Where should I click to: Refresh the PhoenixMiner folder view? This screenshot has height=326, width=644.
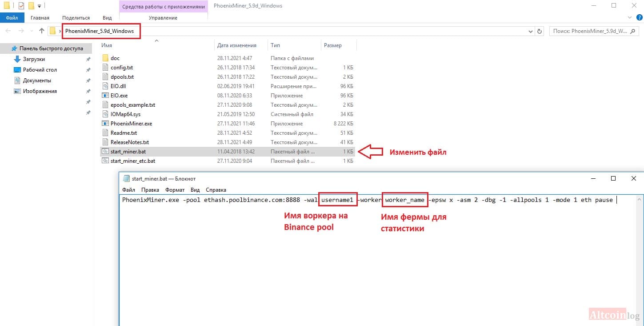point(540,31)
